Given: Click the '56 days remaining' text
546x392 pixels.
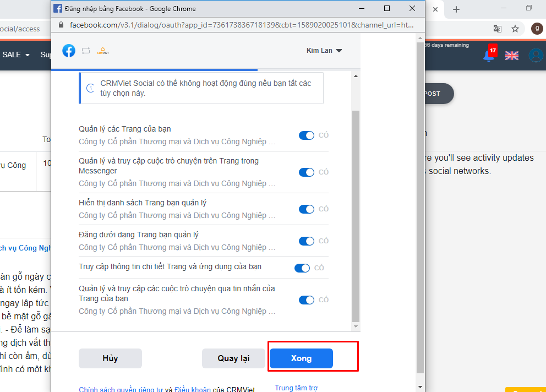Looking at the screenshot, I should click(x=447, y=45).
